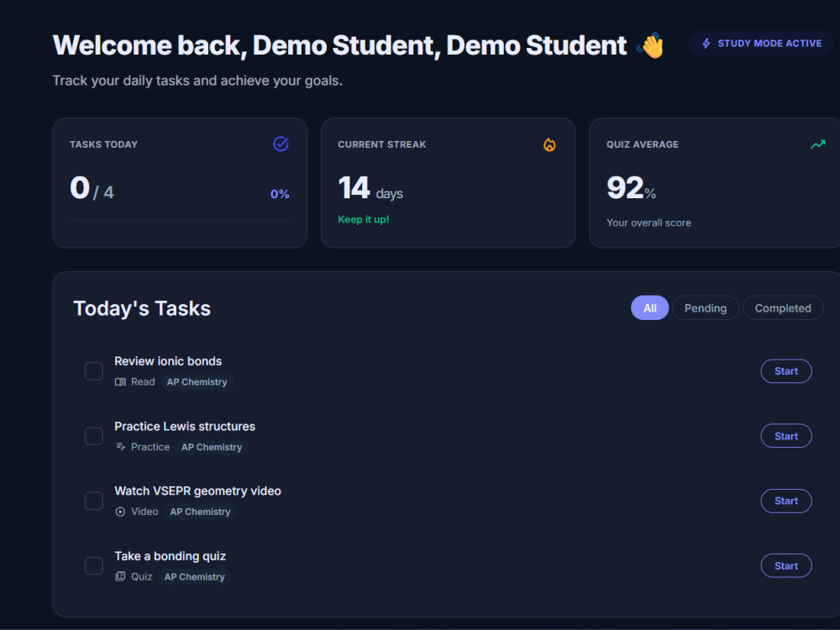
Task: Click the "Keep it up!" streak message
Action: pos(363,219)
